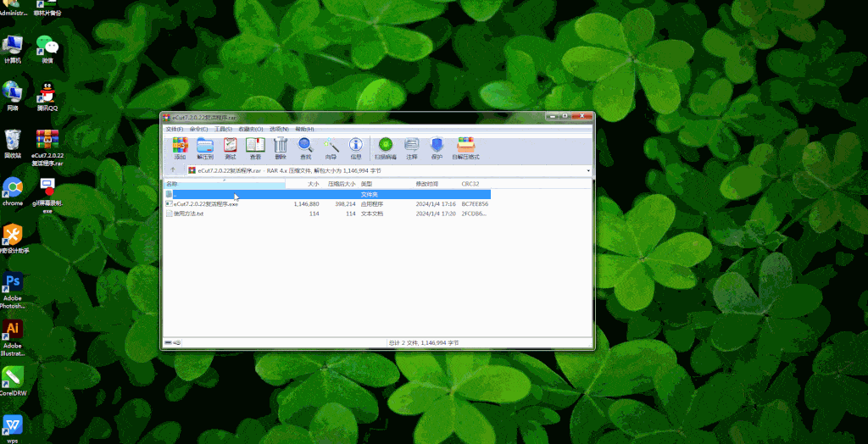
Task: Select the eCut7.2.0.22 .exe file row
Action: (x=328, y=203)
